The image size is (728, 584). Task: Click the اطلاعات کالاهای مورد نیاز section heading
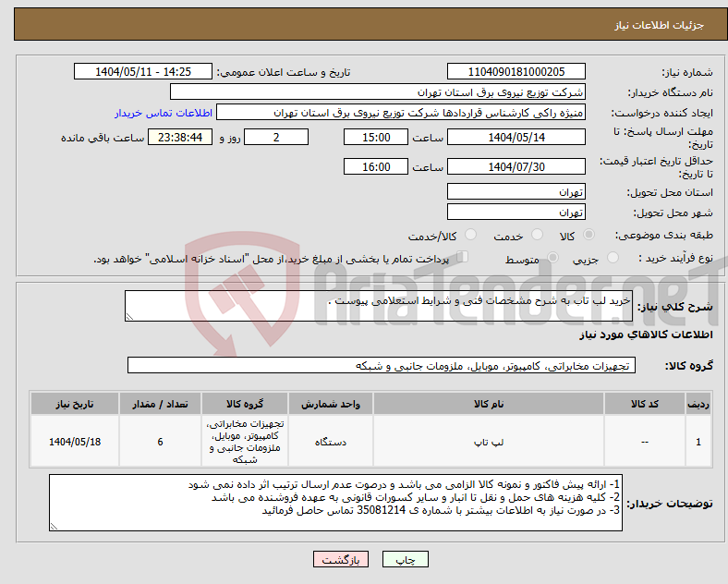pos(646,335)
